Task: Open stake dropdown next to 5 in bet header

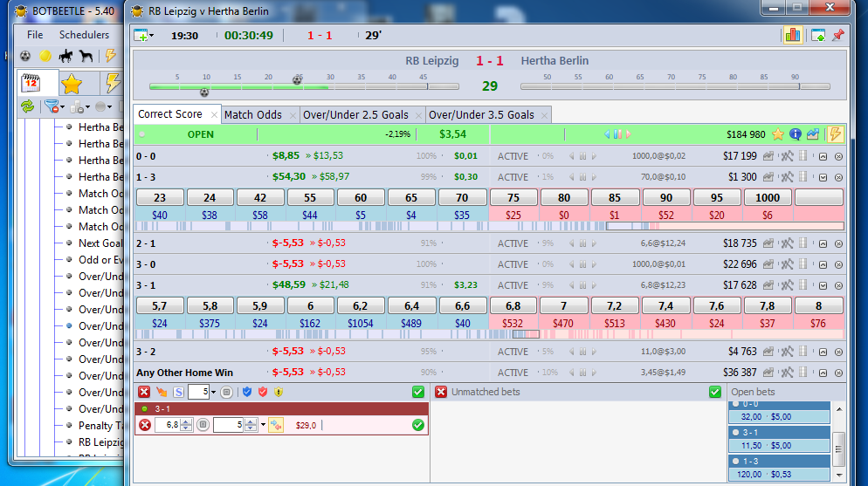Action: 213,392
